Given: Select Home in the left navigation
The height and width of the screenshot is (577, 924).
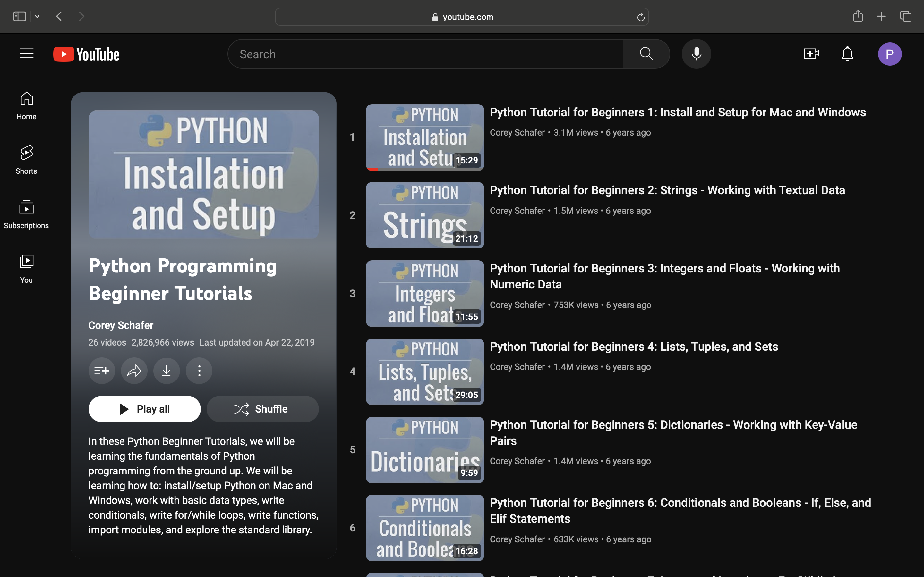Looking at the screenshot, I should pyautogui.click(x=26, y=105).
